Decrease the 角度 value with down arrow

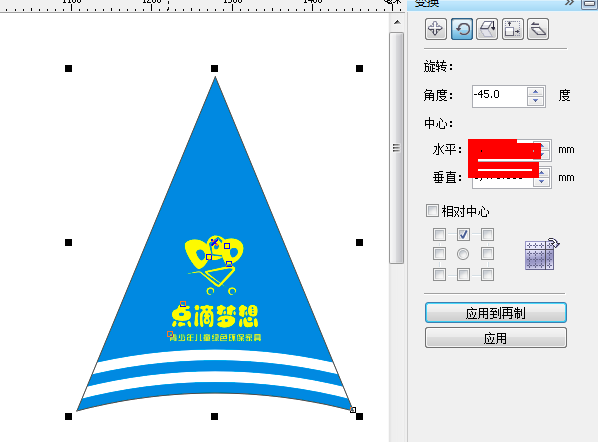point(535,101)
